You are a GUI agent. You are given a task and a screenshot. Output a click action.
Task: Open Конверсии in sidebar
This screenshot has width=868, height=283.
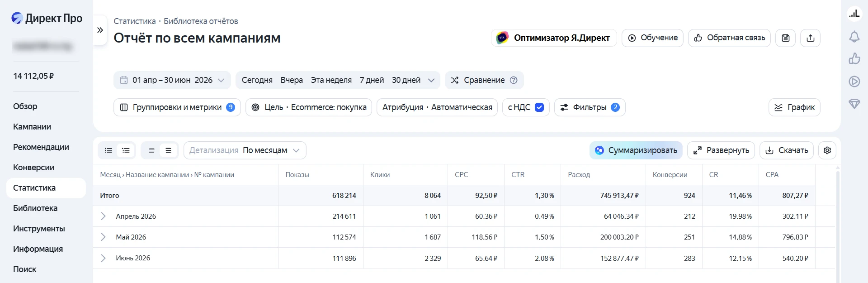click(34, 168)
